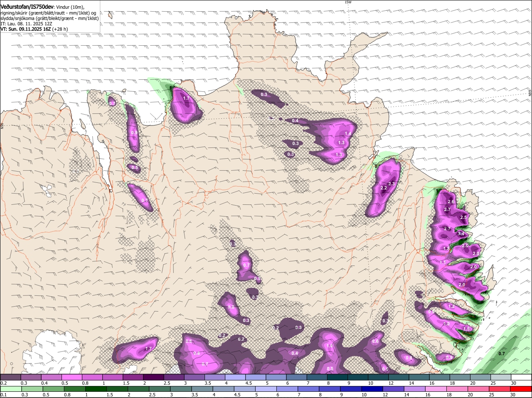Click the 'Veðurstofan/IS750dev' title text

pos(27,7)
